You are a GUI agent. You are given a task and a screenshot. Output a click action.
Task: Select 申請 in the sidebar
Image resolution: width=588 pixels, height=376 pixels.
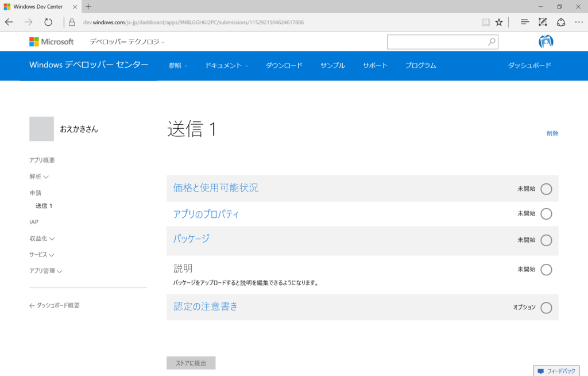[35, 193]
